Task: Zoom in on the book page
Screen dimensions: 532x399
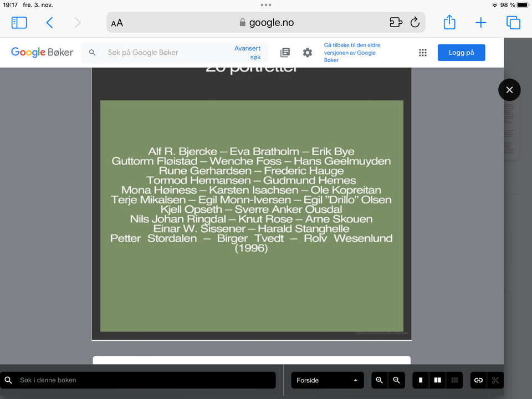Action: click(x=379, y=380)
